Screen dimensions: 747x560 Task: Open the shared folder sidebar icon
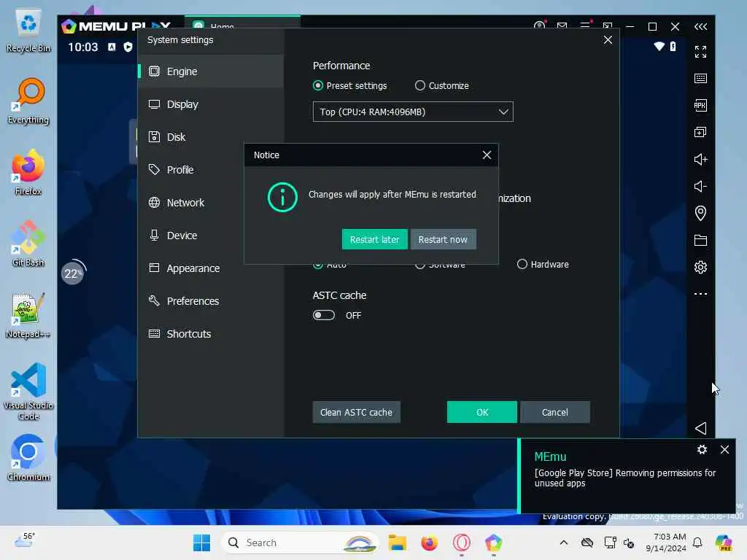(x=700, y=241)
